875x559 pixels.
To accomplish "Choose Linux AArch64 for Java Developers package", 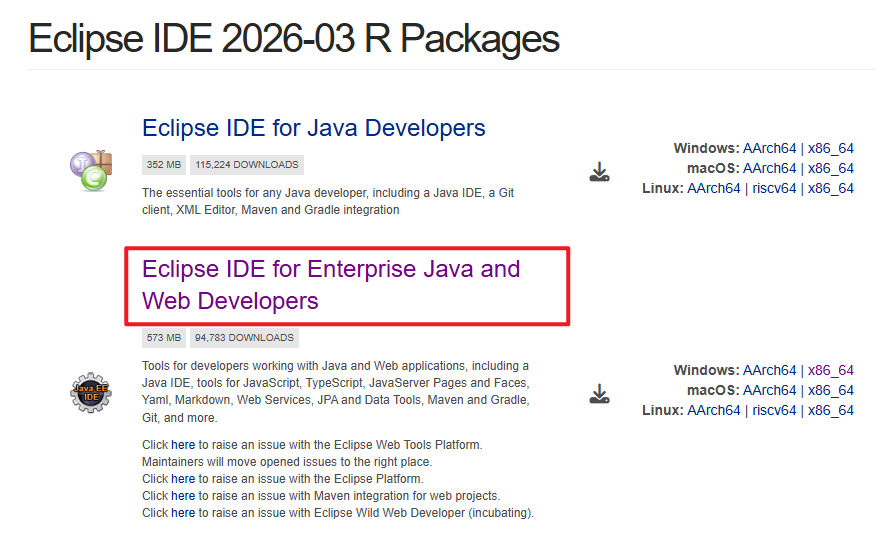I will click(x=713, y=188).
